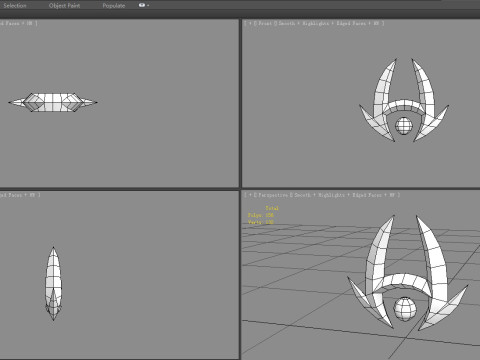Click the Perspective viewport name label
The height and width of the screenshot is (360, 480).
273,195
